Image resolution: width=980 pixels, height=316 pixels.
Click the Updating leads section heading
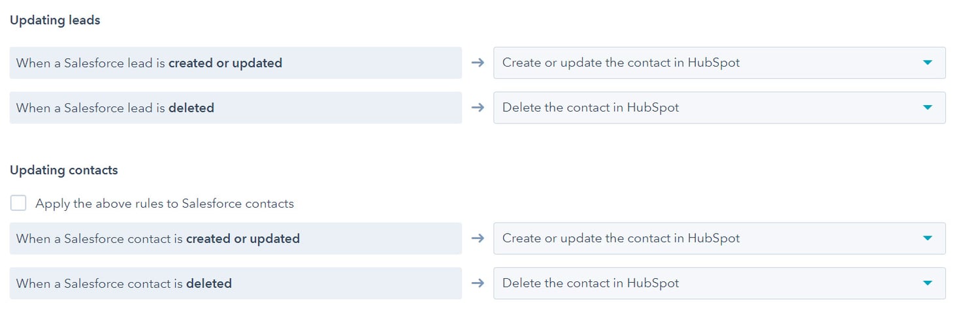[55, 20]
